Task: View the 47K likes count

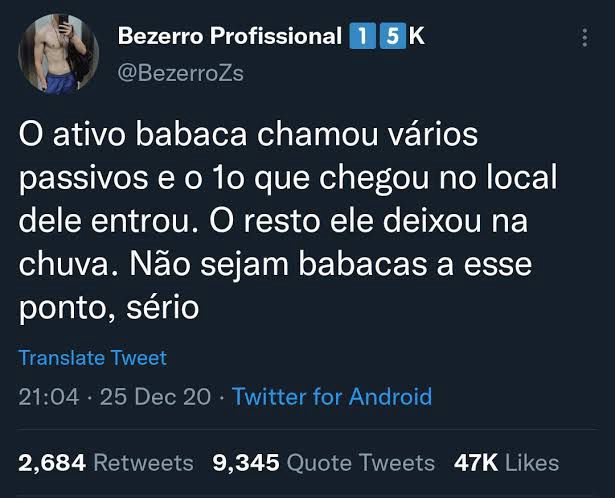Action: [476, 462]
